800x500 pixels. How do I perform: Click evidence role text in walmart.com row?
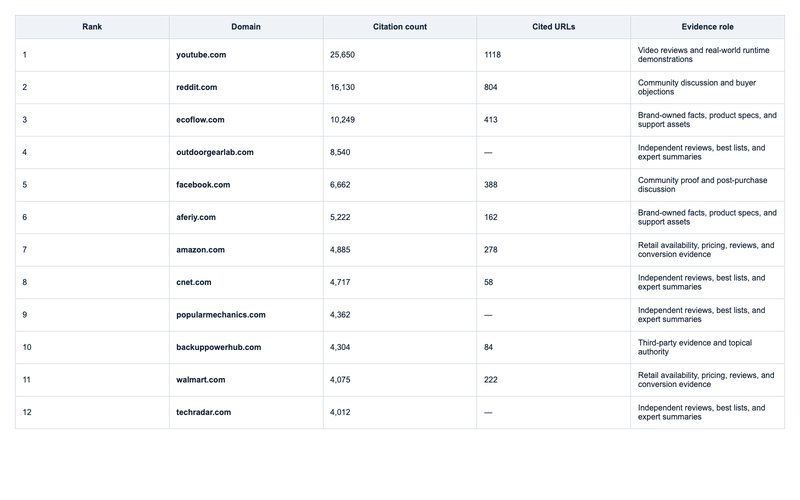coord(706,380)
